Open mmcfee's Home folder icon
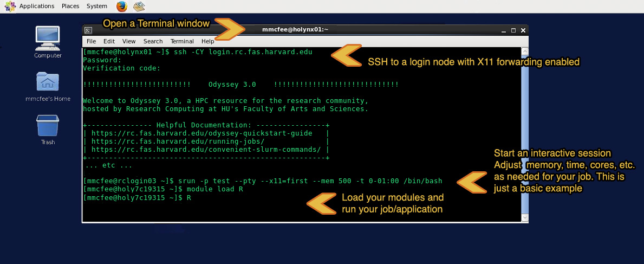This screenshot has height=264, width=644. 48,86
